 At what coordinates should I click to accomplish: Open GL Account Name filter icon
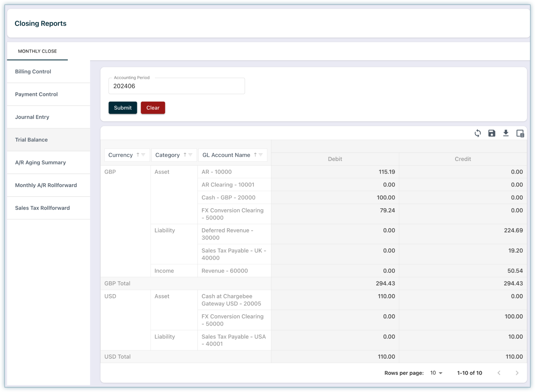(x=261, y=155)
